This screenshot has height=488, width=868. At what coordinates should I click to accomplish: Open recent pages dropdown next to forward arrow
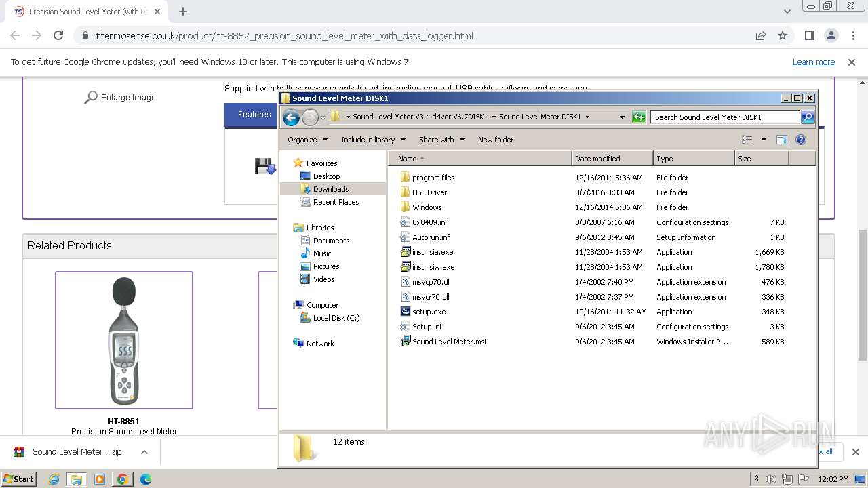(323, 117)
